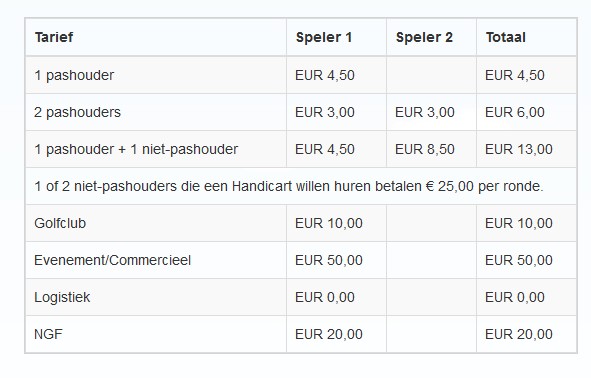Click the Tarief column header
This screenshot has height=378, width=591.
tap(54, 37)
